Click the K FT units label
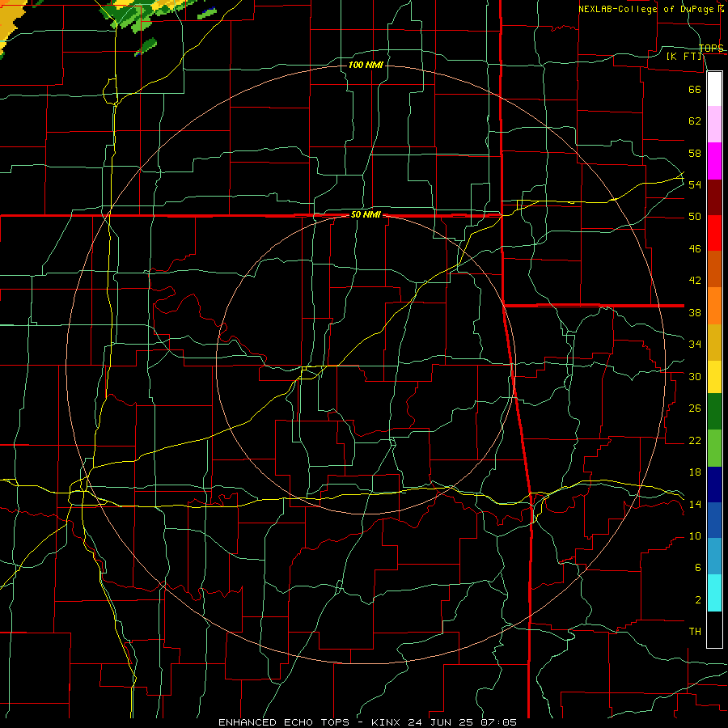 click(x=684, y=57)
